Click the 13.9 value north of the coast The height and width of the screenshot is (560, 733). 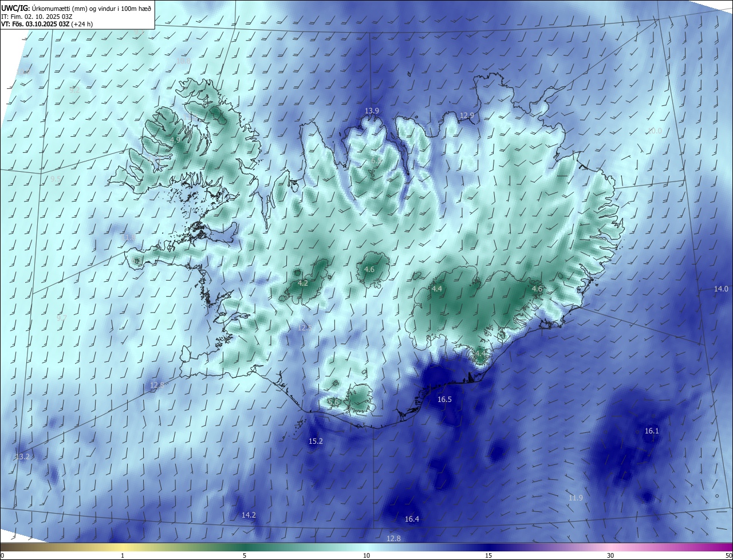point(372,111)
